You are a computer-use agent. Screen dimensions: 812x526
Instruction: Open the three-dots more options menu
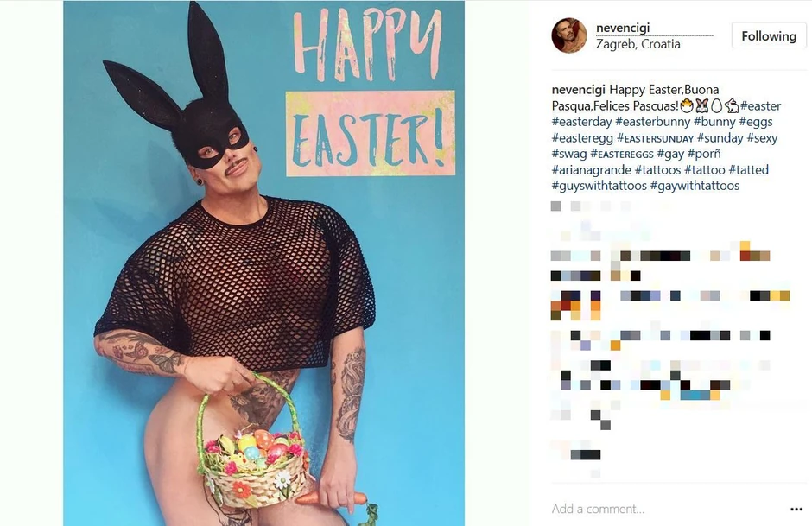coord(796,510)
